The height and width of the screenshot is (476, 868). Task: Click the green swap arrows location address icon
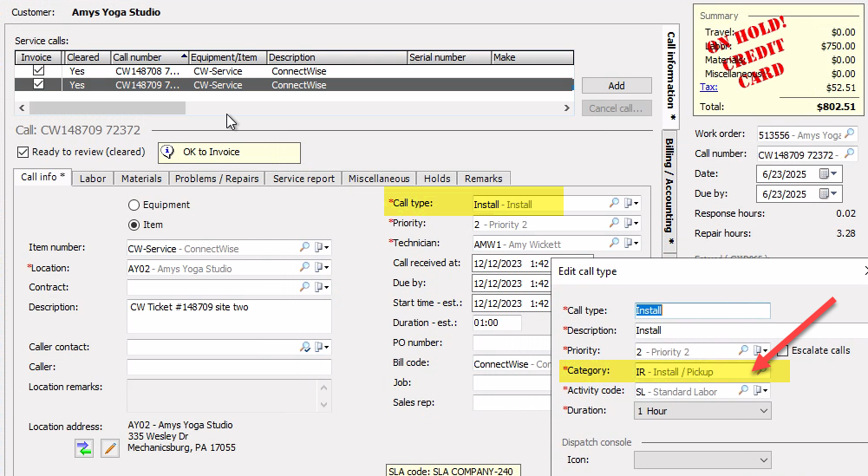(84, 447)
